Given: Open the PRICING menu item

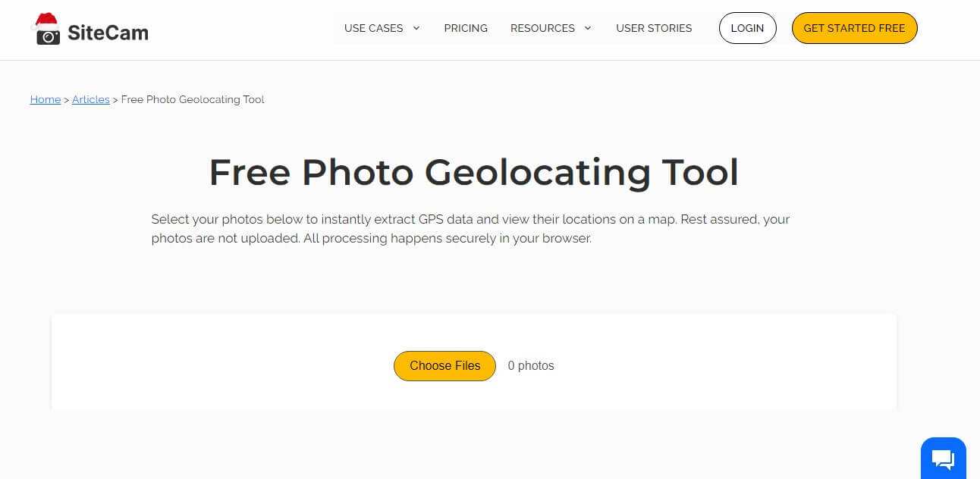Looking at the screenshot, I should tap(466, 27).
